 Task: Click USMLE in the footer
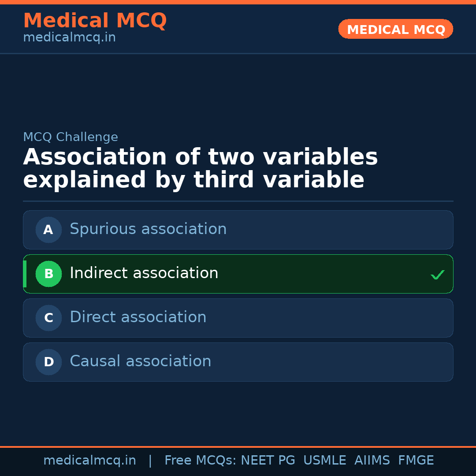(325, 461)
